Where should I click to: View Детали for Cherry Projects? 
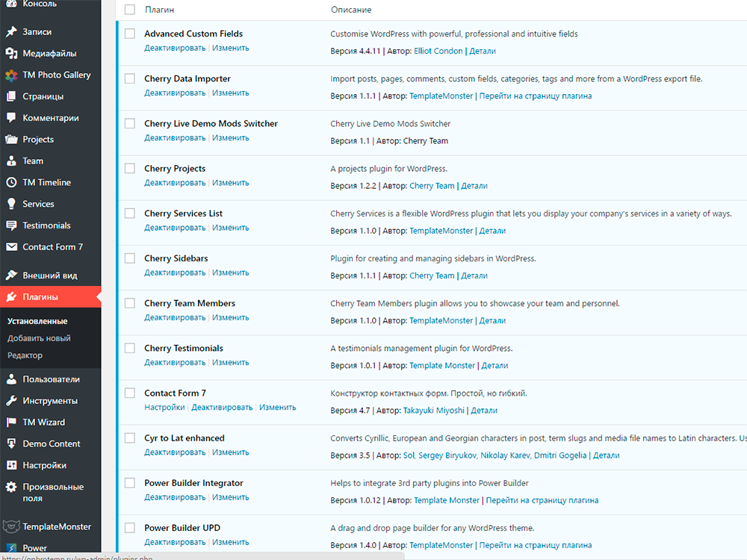[x=474, y=186]
